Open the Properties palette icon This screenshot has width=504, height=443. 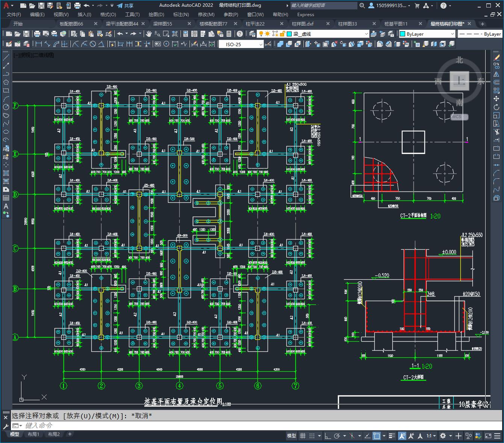(x=186, y=34)
